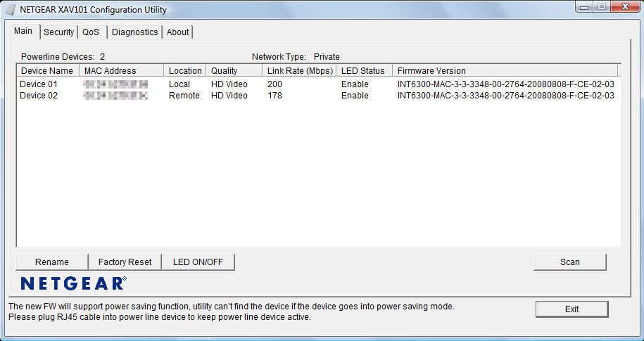The width and height of the screenshot is (644, 341).
Task: Sort list by Link Rate (Mbps) column
Action: 300,71
